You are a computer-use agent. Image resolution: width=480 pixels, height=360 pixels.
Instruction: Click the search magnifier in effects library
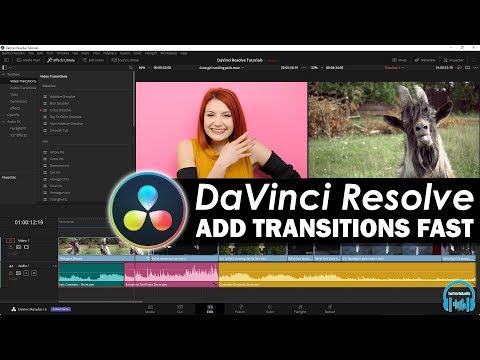131,68
